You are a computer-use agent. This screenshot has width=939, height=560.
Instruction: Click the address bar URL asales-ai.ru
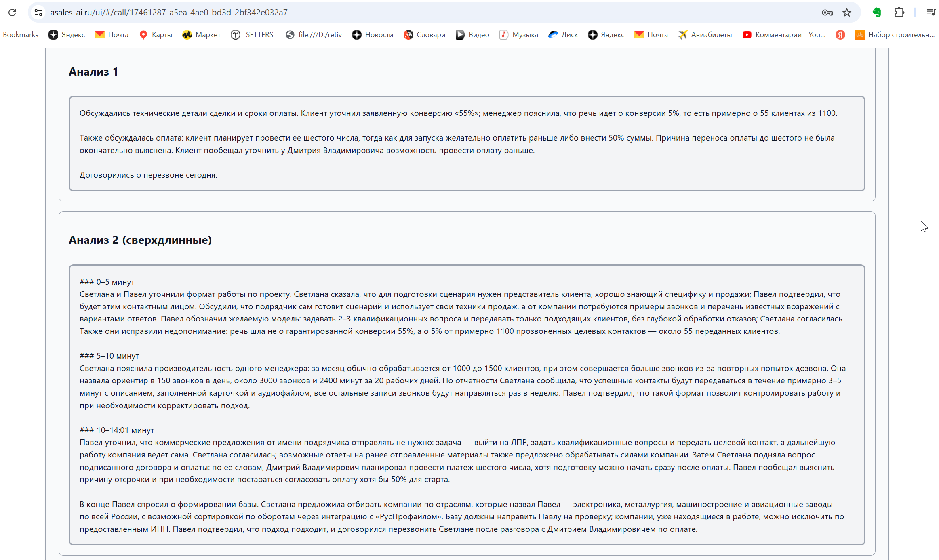click(x=168, y=13)
